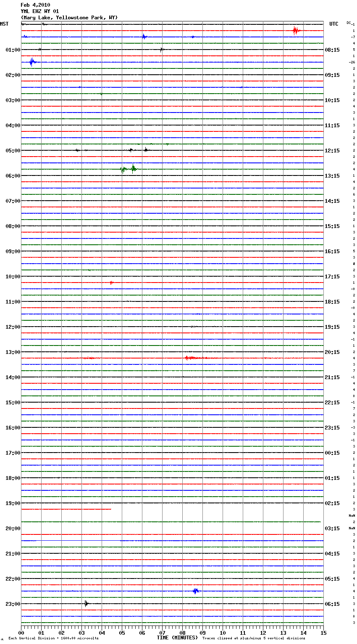Click the minute '03' axis tick label
Viewport: 357px width, 644px height.
(81, 633)
